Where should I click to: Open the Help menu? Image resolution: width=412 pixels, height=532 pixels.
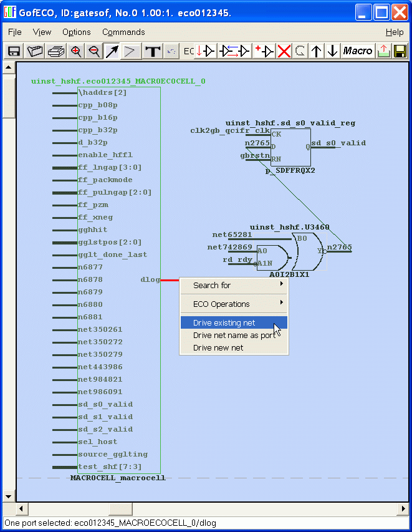pos(394,32)
